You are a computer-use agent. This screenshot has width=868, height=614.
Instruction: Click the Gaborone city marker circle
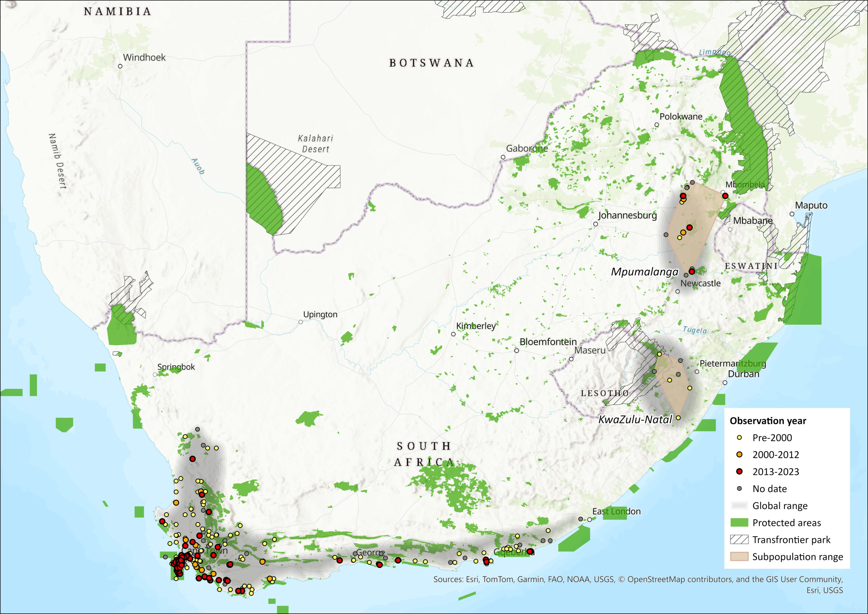[x=503, y=157]
